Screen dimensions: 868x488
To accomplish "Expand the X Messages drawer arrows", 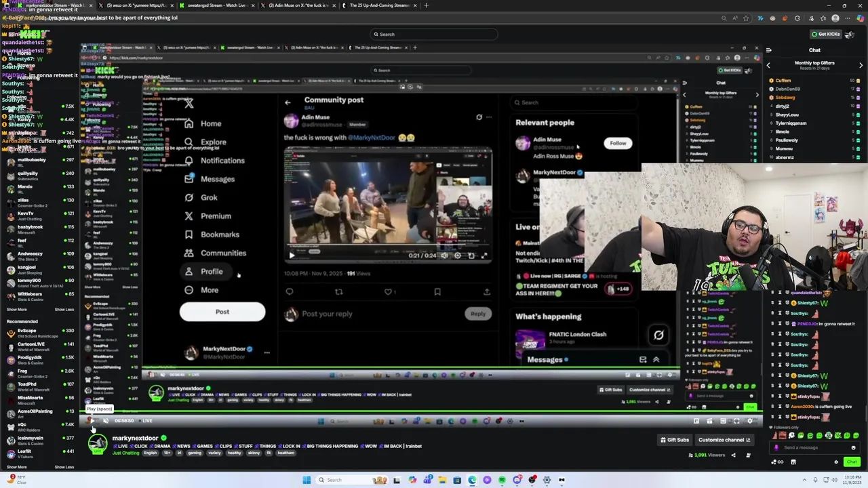I will point(656,360).
